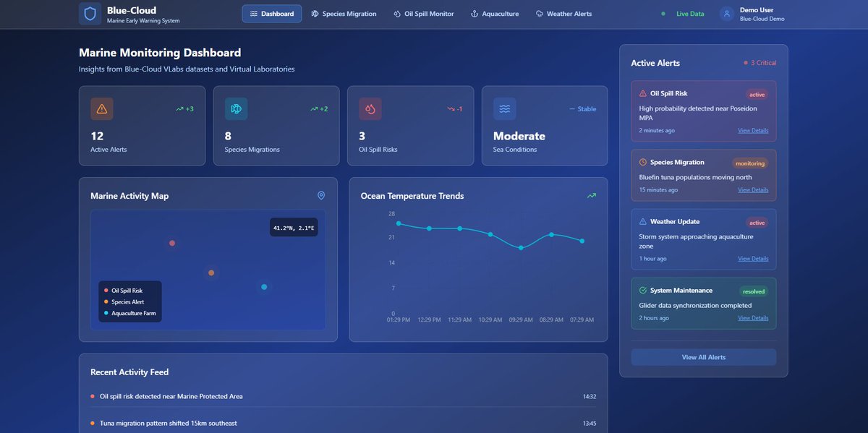Switch to the Dashboard tab

271,13
